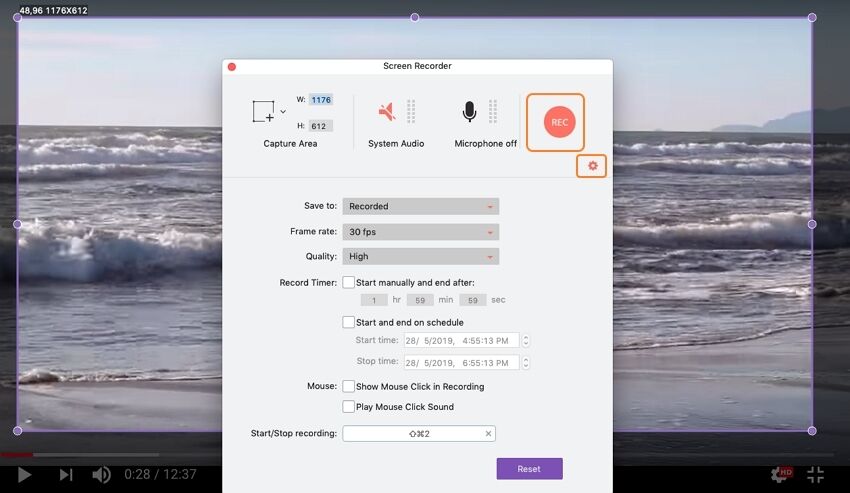
Task: Click the Start/Stop recording shortcut field
Action: point(419,433)
